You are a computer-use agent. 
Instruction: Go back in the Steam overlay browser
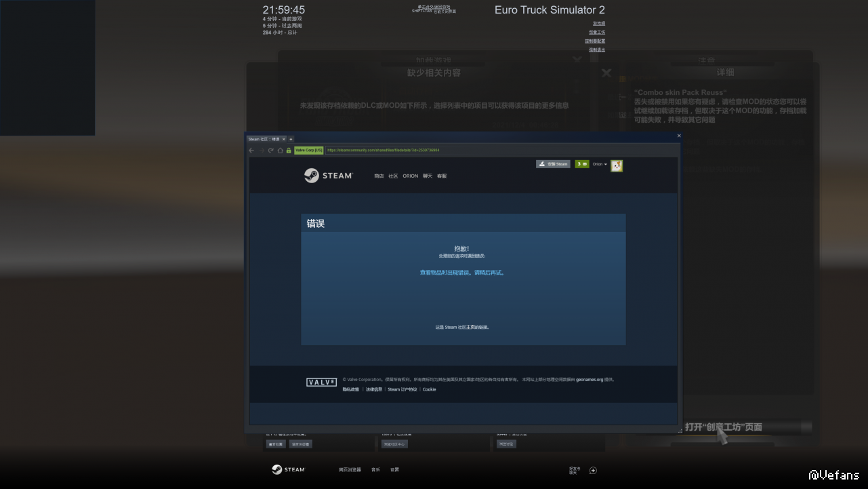point(251,151)
